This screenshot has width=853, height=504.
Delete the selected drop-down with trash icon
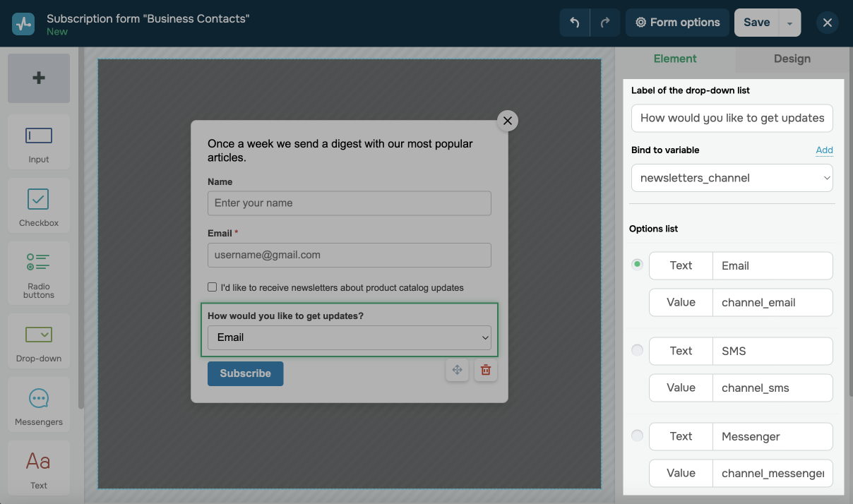point(486,370)
